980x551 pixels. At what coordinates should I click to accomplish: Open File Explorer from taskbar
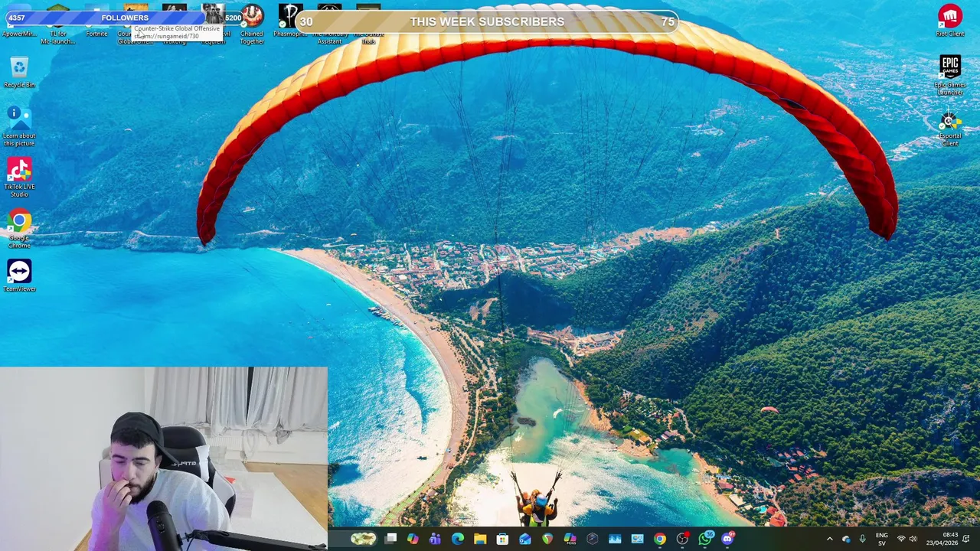tap(480, 539)
